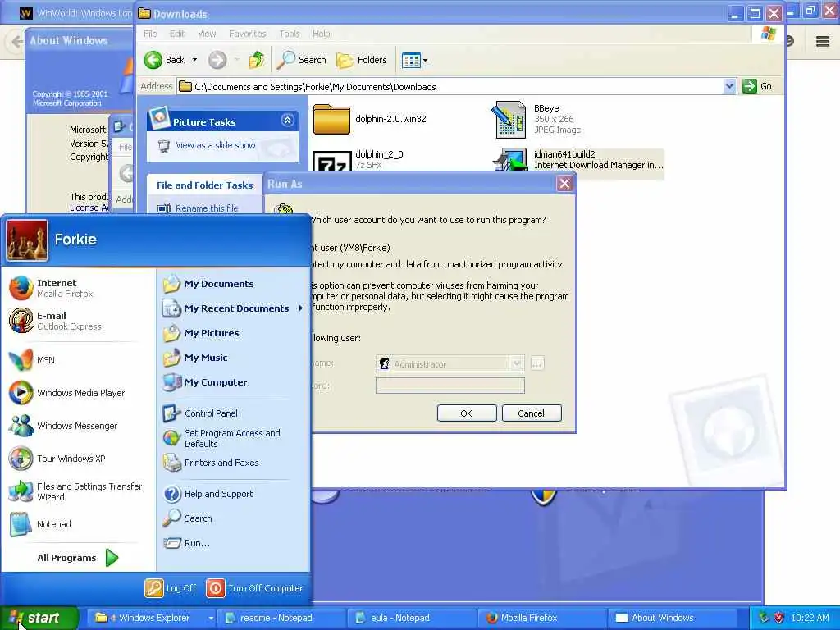Select the BBeye JPEG image file

pos(536,119)
